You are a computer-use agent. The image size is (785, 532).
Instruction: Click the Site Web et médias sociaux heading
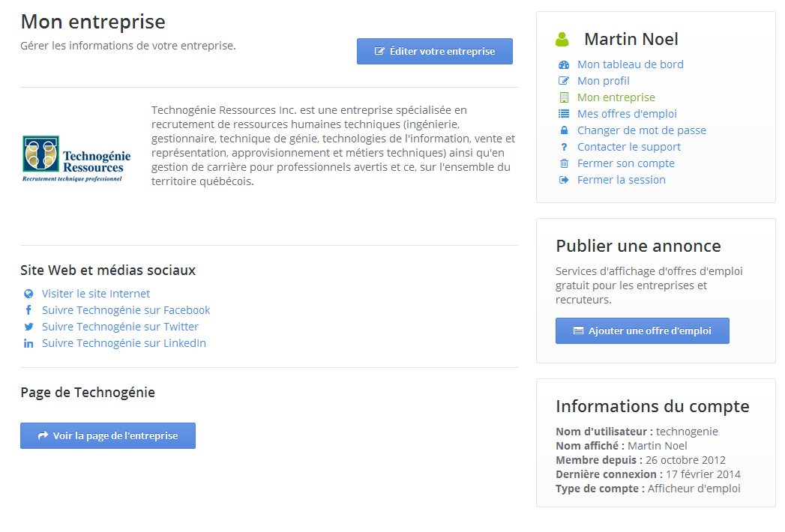point(108,270)
